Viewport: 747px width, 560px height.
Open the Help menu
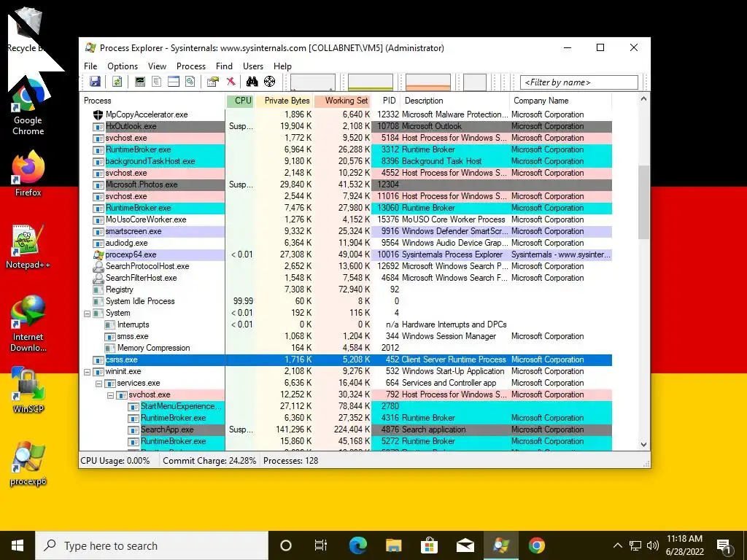tap(282, 66)
